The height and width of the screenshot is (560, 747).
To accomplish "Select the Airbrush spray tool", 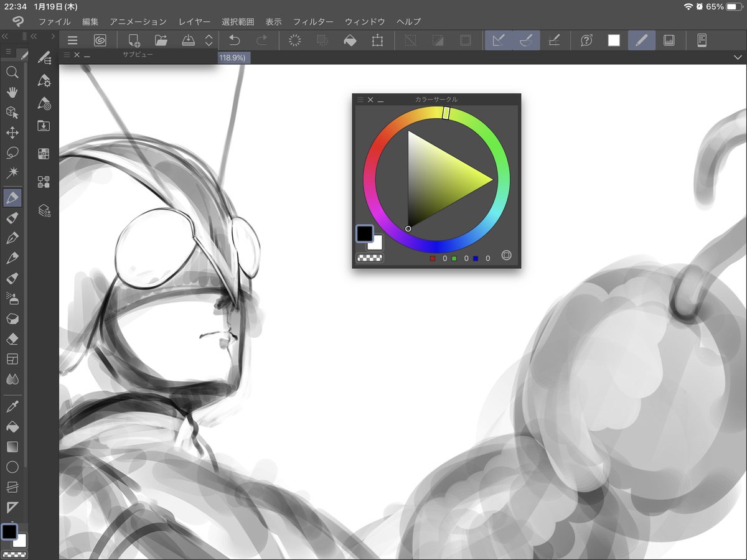I will click(x=12, y=299).
